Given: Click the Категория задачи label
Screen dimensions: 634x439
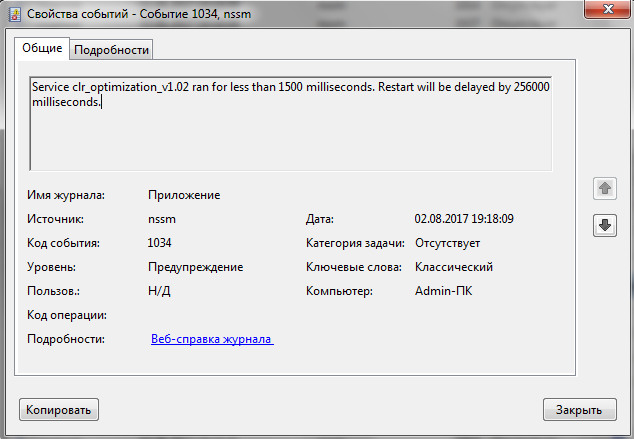Looking at the screenshot, I should click(355, 243).
